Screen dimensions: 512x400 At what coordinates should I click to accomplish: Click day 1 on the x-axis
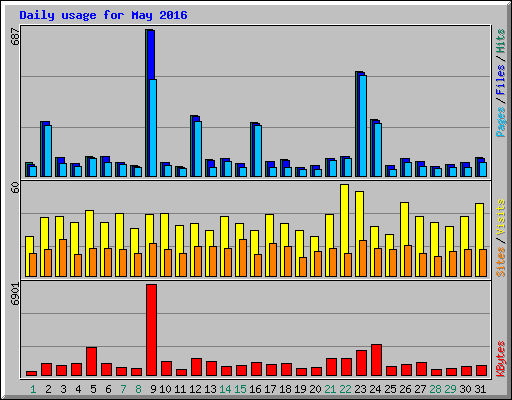(x=33, y=389)
